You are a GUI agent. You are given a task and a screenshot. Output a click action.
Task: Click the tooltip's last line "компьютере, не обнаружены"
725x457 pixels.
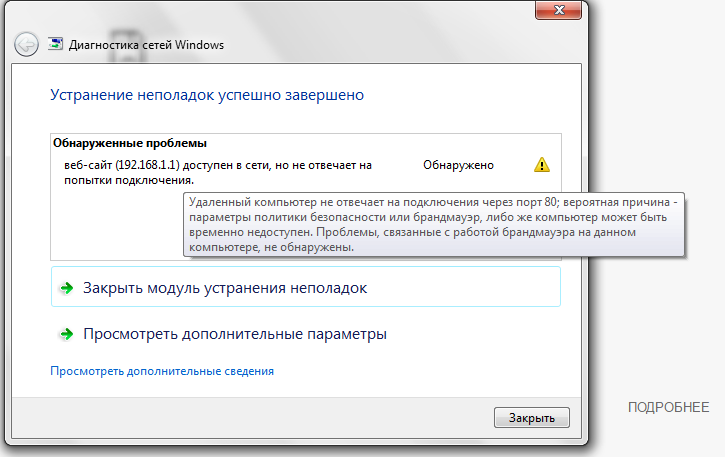[x=270, y=246]
